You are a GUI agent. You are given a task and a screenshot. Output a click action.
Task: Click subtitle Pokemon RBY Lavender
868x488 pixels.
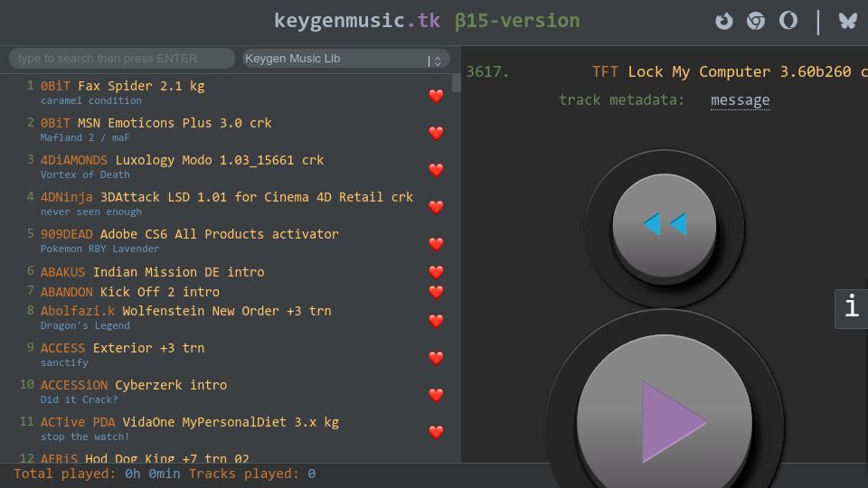click(x=99, y=249)
